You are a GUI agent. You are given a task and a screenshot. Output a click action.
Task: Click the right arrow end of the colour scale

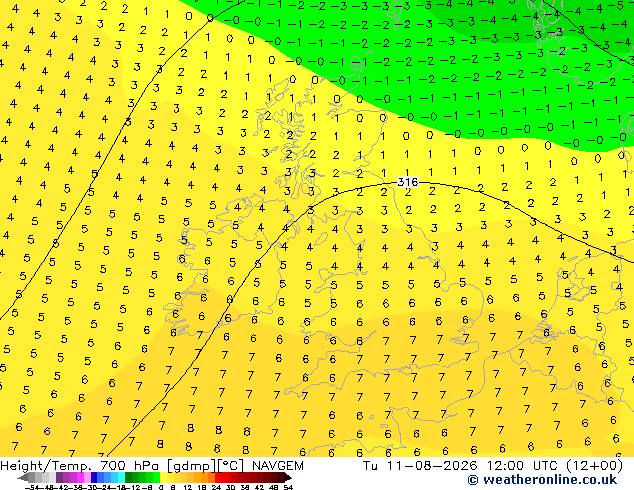(x=288, y=478)
